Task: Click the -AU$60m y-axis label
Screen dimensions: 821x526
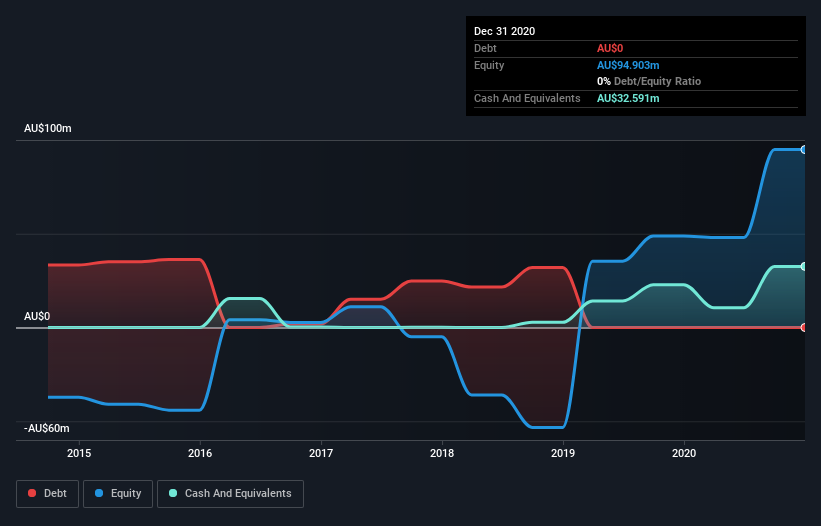Action: click(47, 428)
